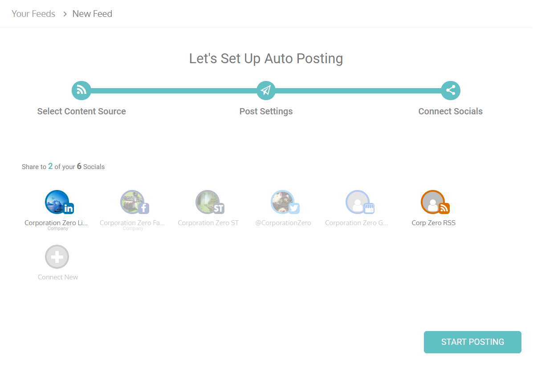
Task: Click the RSS feed step icon
Action: pos(81,90)
